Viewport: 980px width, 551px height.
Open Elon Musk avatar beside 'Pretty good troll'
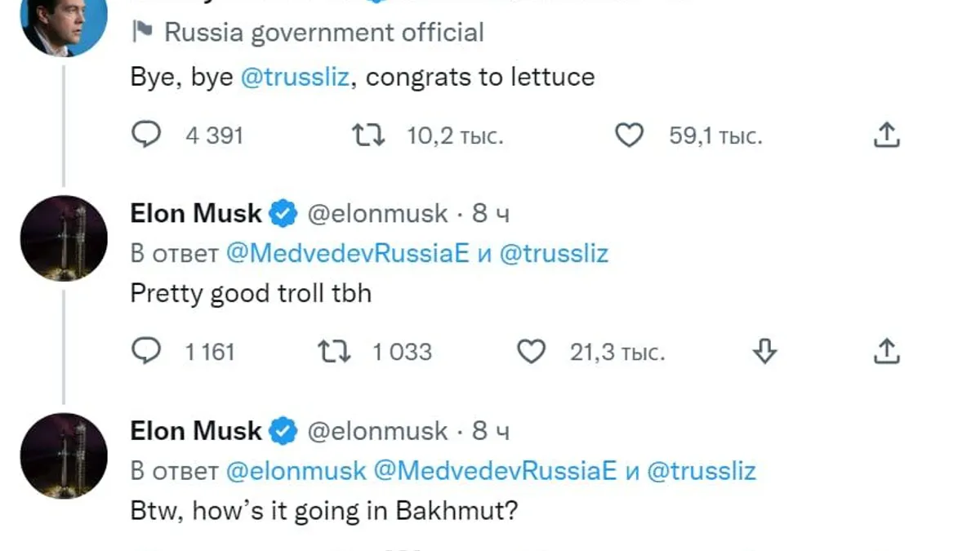tap(64, 238)
